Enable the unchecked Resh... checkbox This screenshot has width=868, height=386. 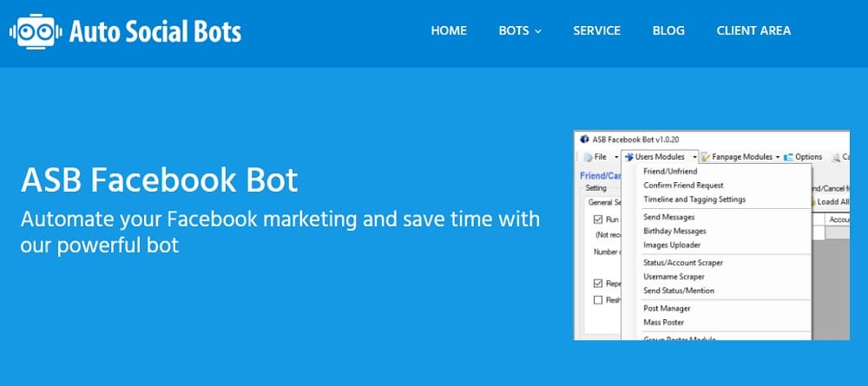pos(598,300)
